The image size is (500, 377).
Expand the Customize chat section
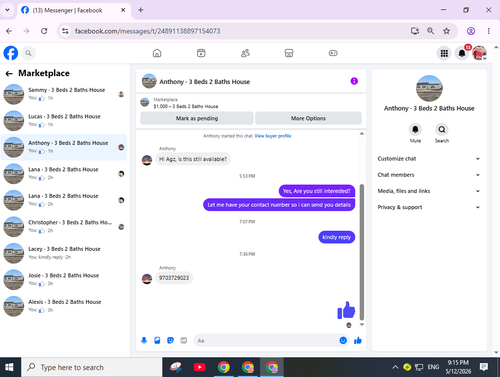pyautogui.click(x=429, y=159)
